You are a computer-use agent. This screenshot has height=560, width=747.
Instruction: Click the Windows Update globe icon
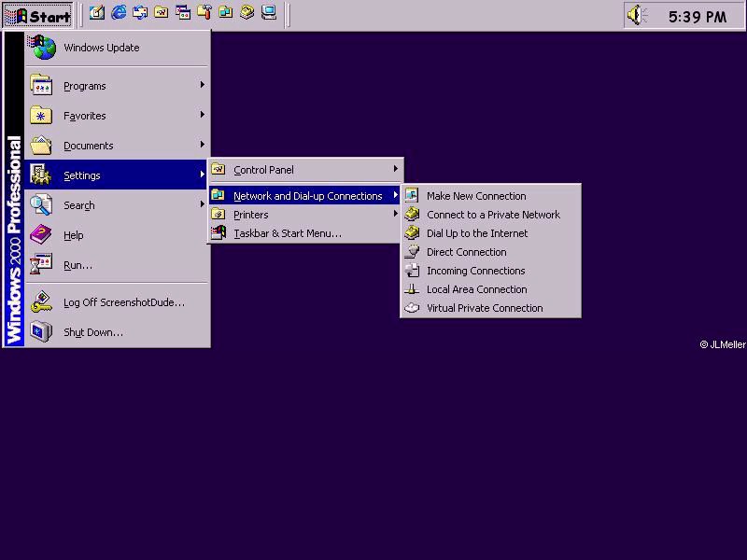tap(42, 48)
